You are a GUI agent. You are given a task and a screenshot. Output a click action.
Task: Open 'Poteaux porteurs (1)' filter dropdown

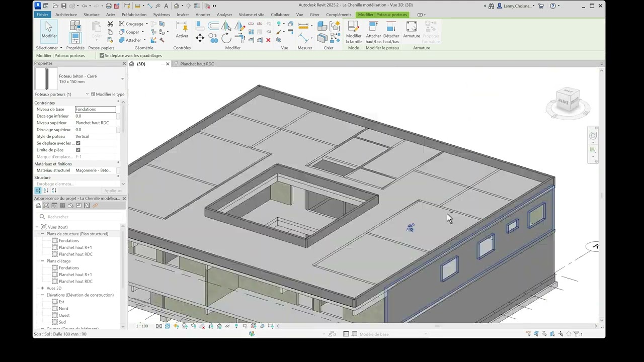(87, 94)
